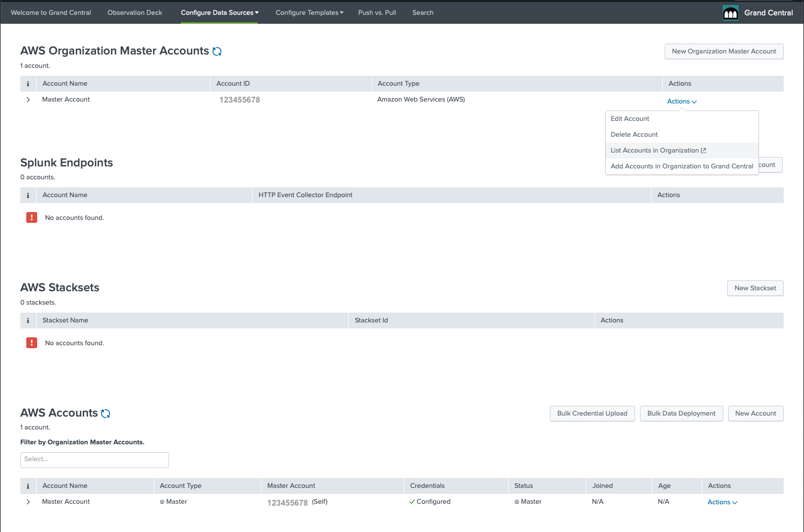Select Add Accounts in Organization to Grand Central
Viewport: 804px width, 532px height.
point(682,166)
